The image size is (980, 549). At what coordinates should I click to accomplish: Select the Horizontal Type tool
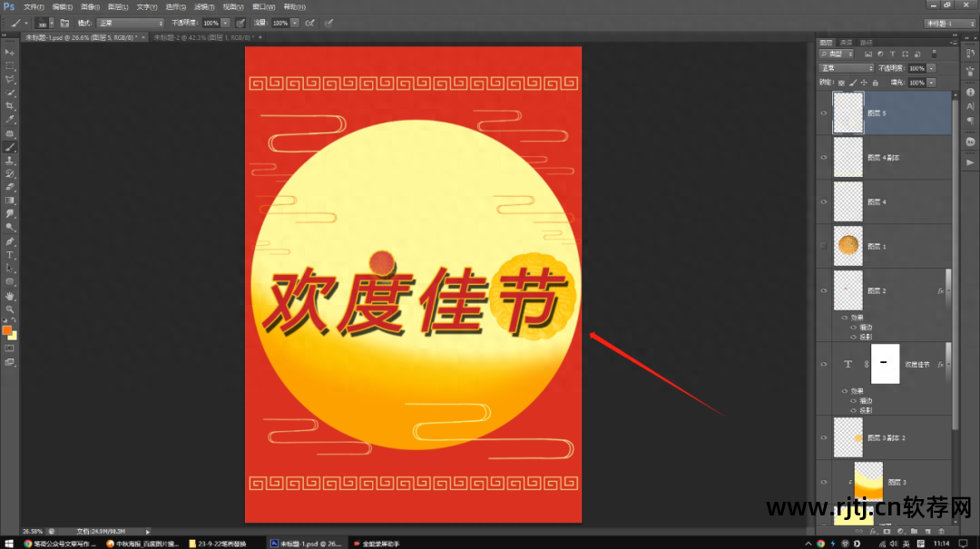(x=10, y=255)
